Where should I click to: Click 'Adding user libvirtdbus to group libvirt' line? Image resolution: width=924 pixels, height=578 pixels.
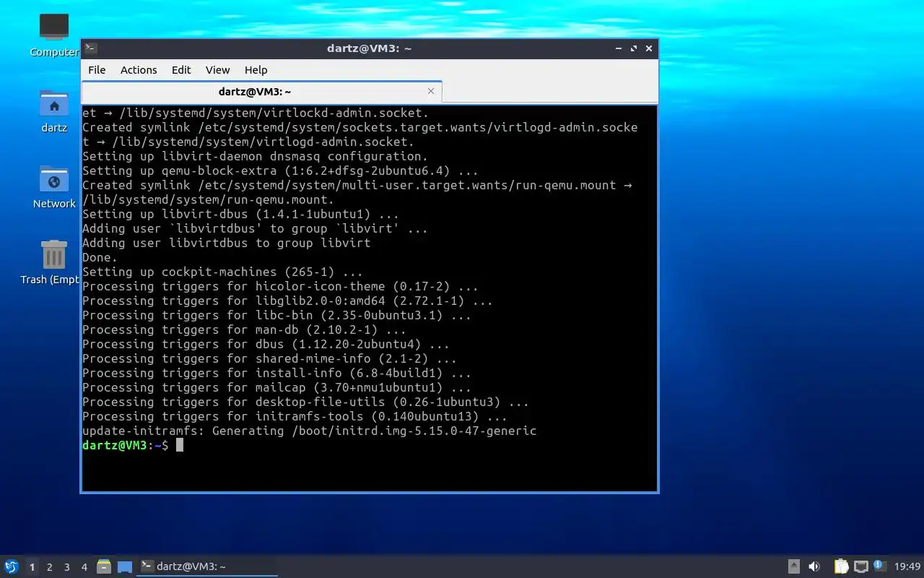pos(226,243)
